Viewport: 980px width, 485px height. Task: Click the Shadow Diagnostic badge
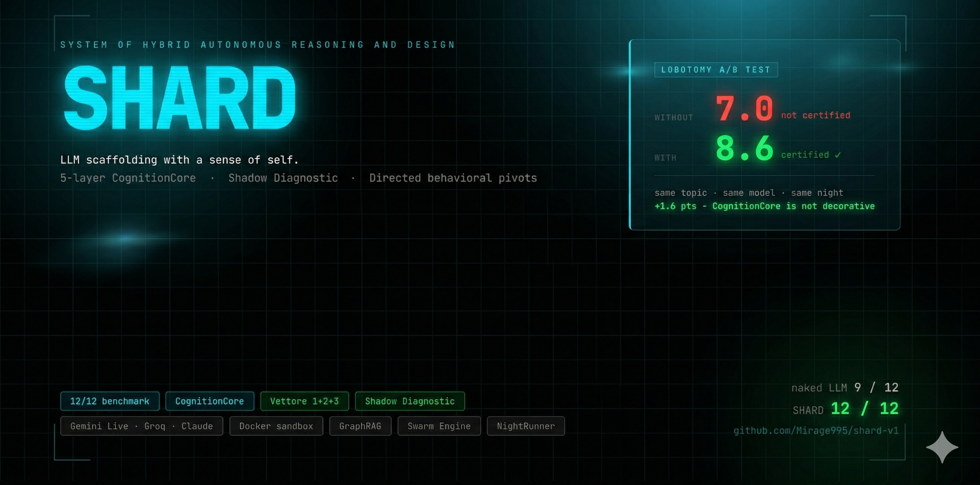pos(409,401)
